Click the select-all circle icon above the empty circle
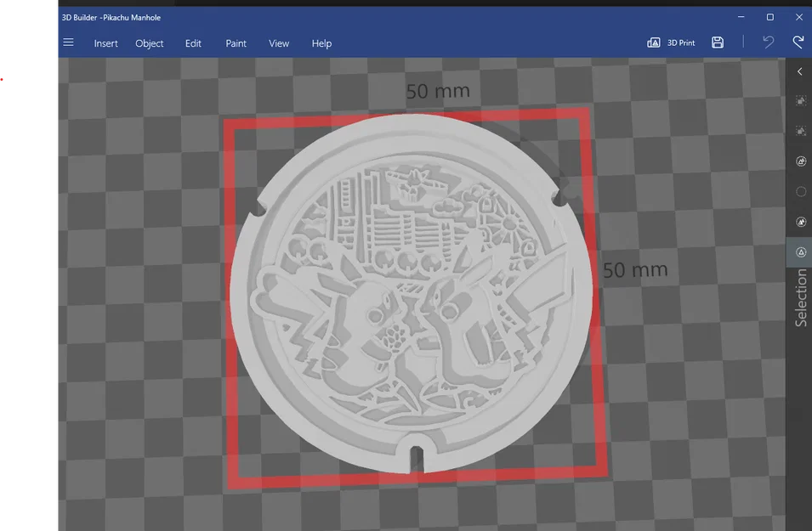This screenshot has height=531, width=812. [801, 161]
